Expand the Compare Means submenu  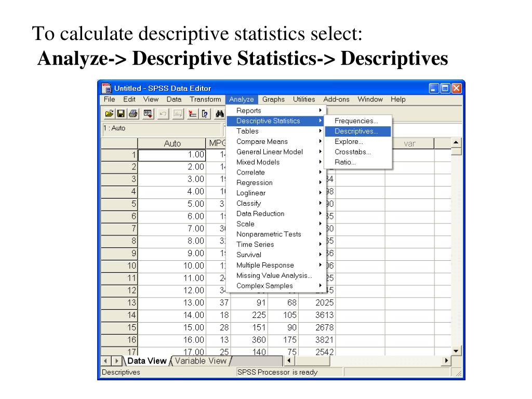pos(276,141)
